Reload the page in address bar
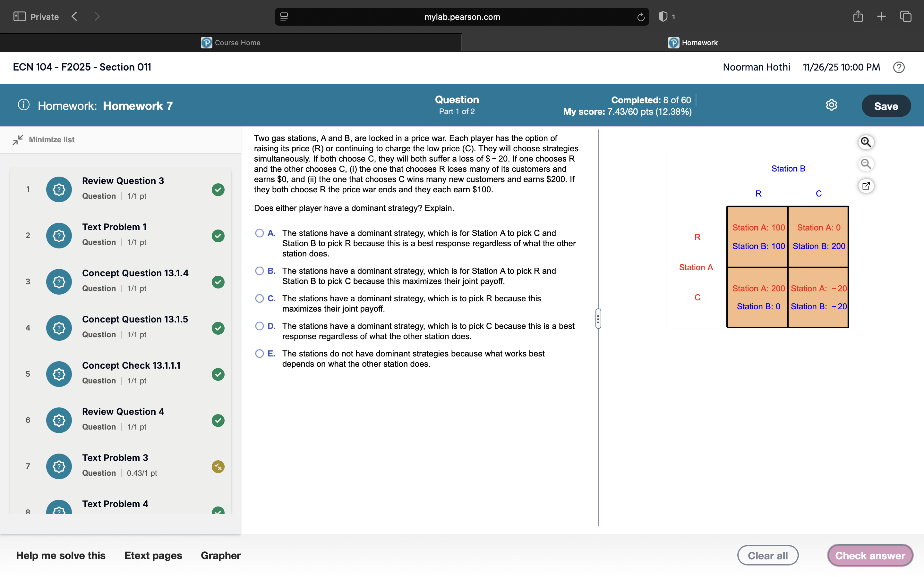The width and height of the screenshot is (924, 577). click(641, 17)
